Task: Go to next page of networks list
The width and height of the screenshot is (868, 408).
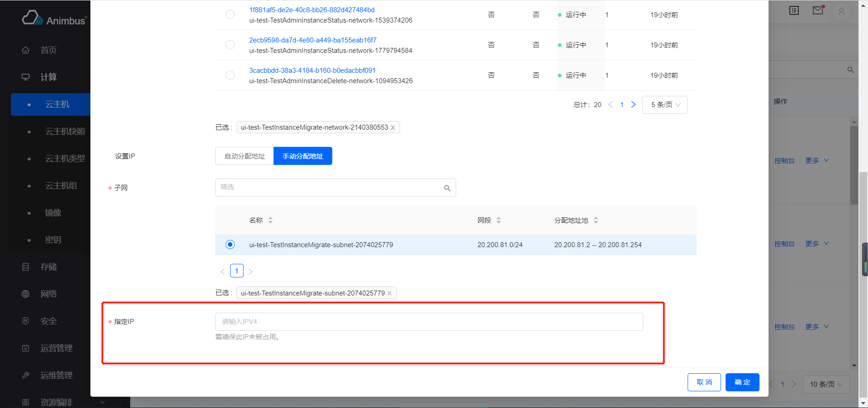Action: click(x=633, y=105)
